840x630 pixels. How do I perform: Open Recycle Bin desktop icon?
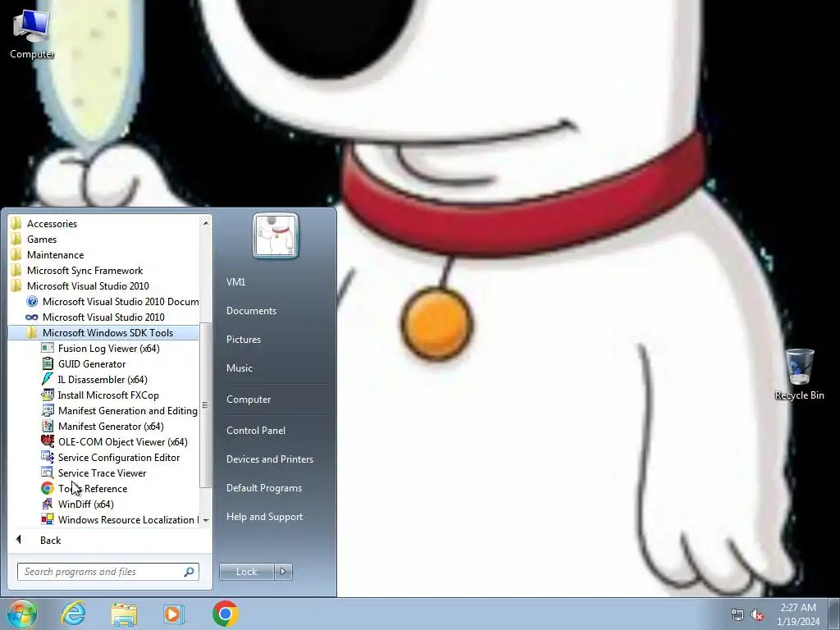point(799,374)
